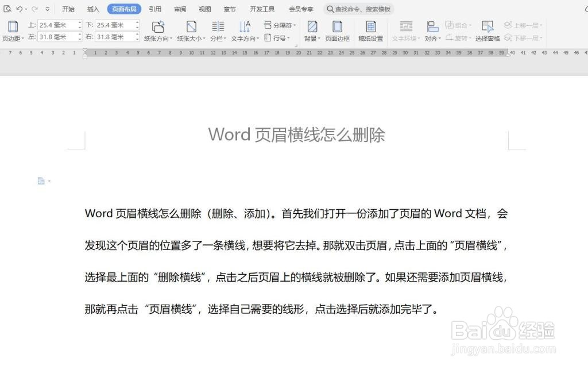Open the 行号 line numbers dropdown
Screen dimensions: 588x369
(x=277, y=37)
